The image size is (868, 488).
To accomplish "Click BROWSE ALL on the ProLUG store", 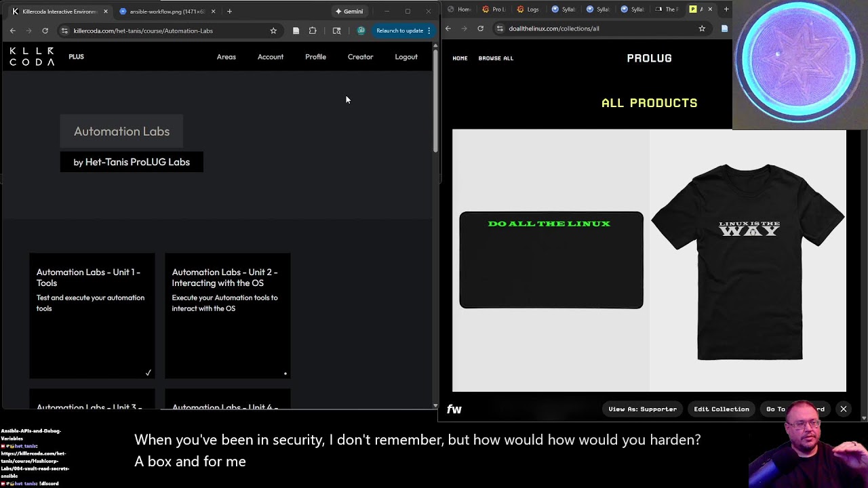I will tap(496, 58).
